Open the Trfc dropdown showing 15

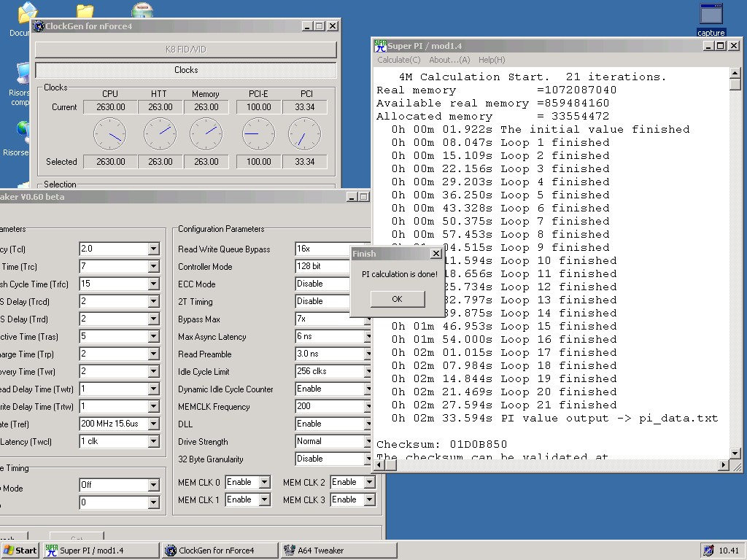click(x=153, y=284)
